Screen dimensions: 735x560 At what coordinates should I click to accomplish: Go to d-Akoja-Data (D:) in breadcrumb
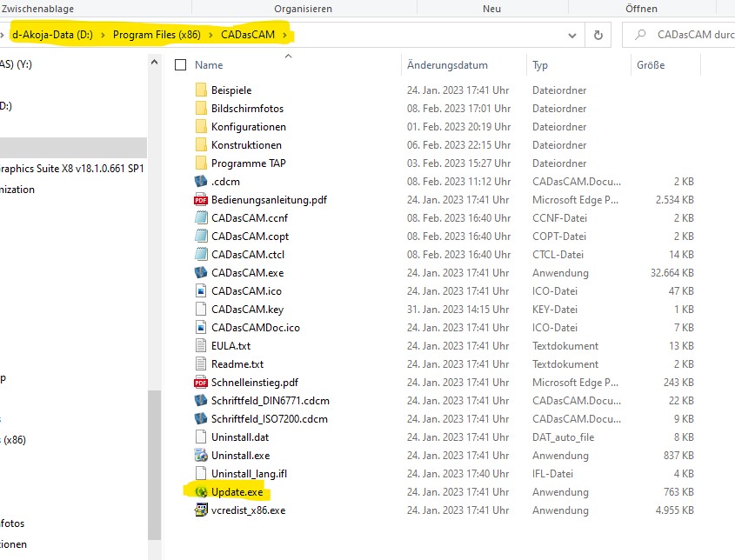(52, 35)
